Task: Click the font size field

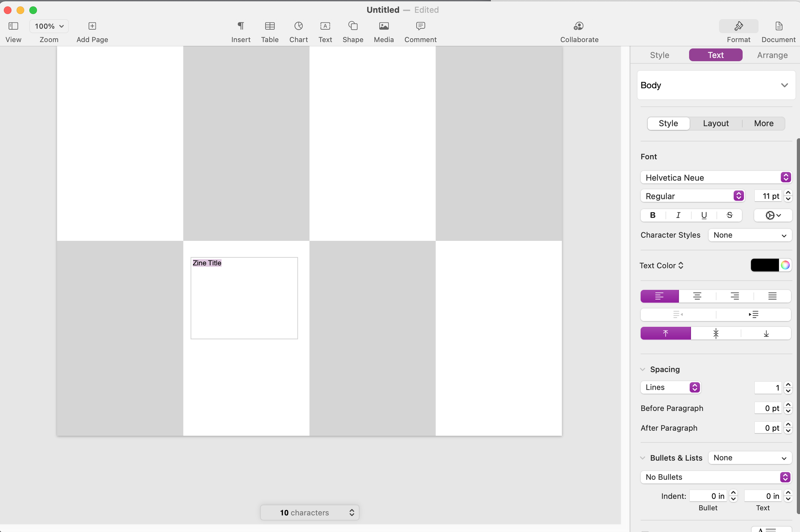Action: pyautogui.click(x=768, y=196)
